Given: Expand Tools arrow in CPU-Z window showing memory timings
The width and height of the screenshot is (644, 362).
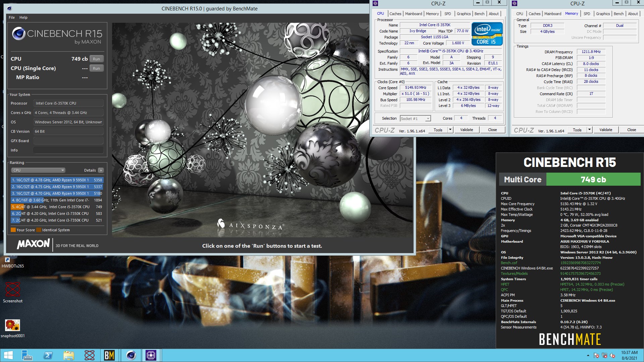Looking at the screenshot, I should tap(589, 130).
